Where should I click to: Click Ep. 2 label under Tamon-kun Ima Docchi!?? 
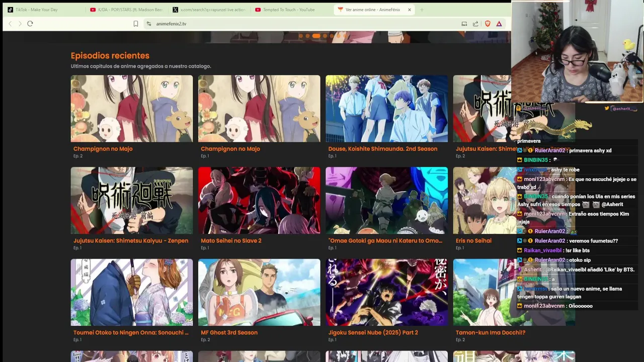[460, 340]
